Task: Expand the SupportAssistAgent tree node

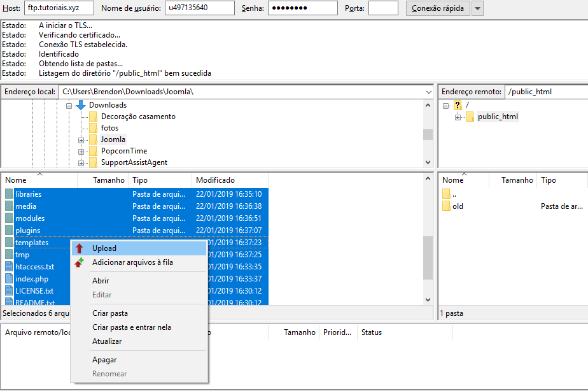Action: pyautogui.click(x=81, y=163)
